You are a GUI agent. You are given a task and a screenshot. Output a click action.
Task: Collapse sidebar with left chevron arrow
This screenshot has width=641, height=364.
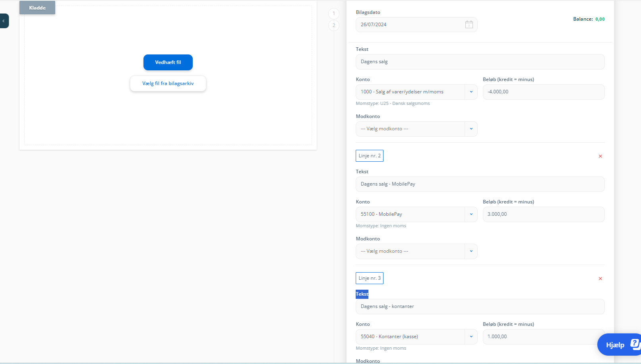tap(4, 21)
